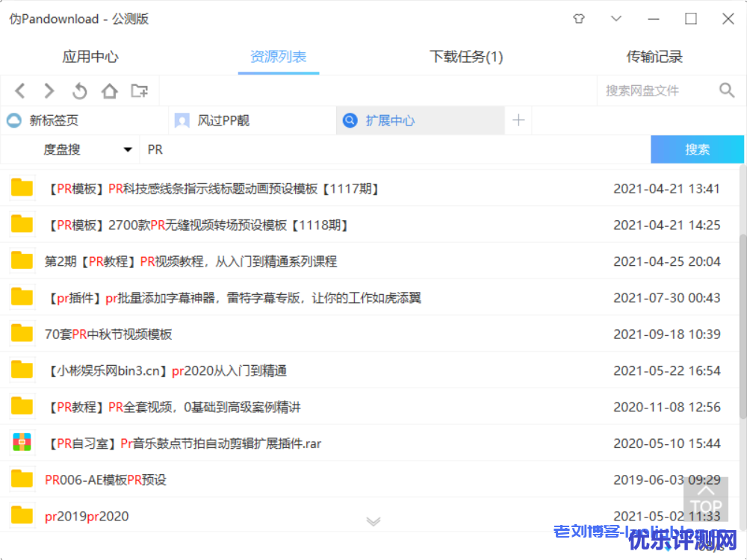The height and width of the screenshot is (560, 747).
Task: Add a new tab with the plus icon
Action: point(518,120)
